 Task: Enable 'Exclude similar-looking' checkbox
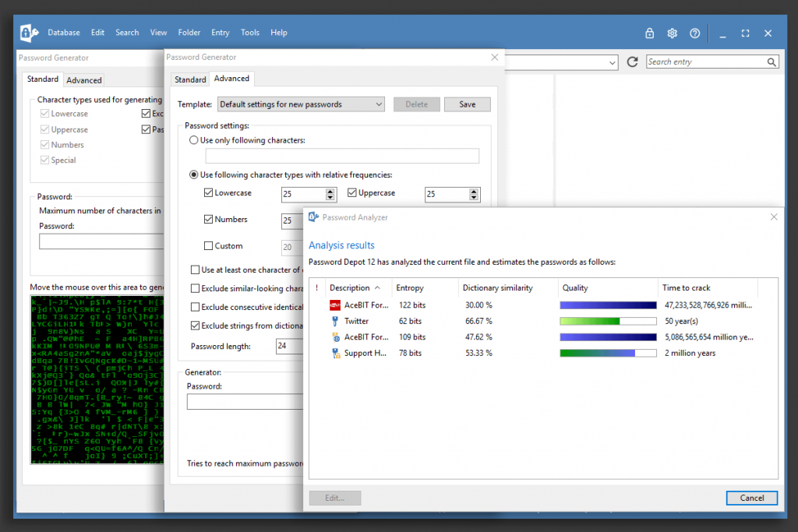coord(195,288)
